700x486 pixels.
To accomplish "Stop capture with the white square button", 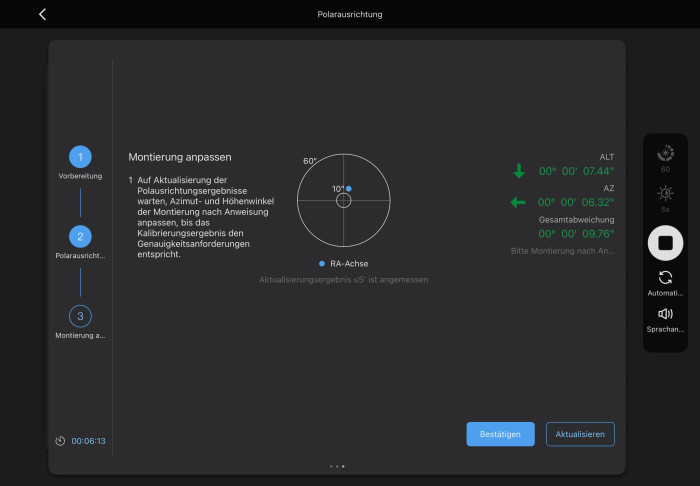I will click(x=665, y=243).
